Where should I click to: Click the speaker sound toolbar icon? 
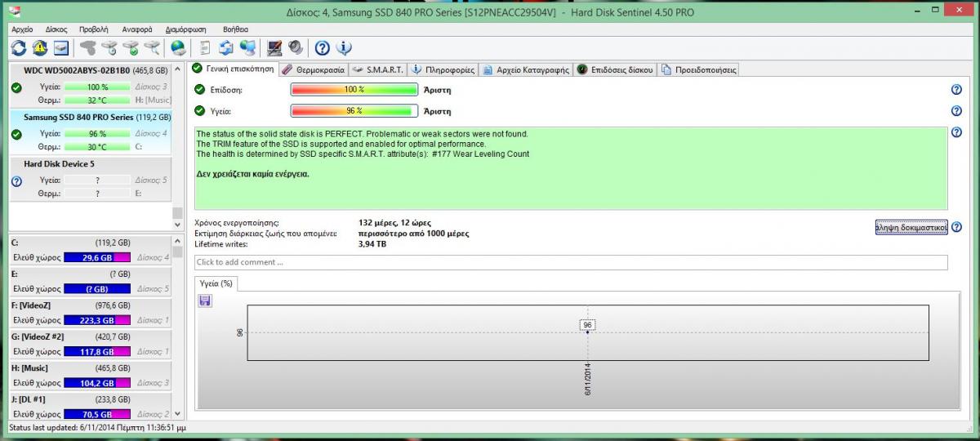tap(296, 47)
